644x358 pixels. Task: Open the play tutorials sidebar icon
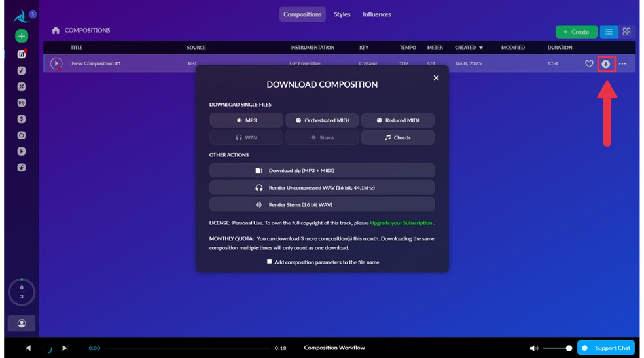(22, 151)
